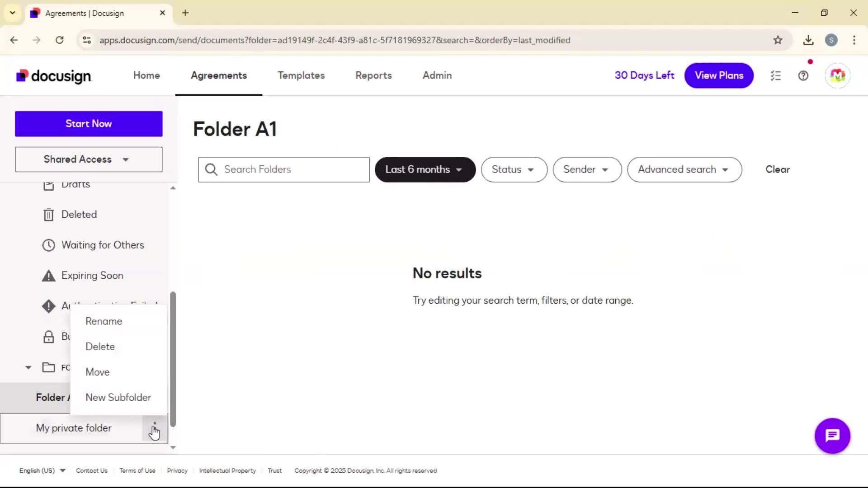Click the Authentication Failed diamond icon
The height and width of the screenshot is (488, 868).
(48, 306)
